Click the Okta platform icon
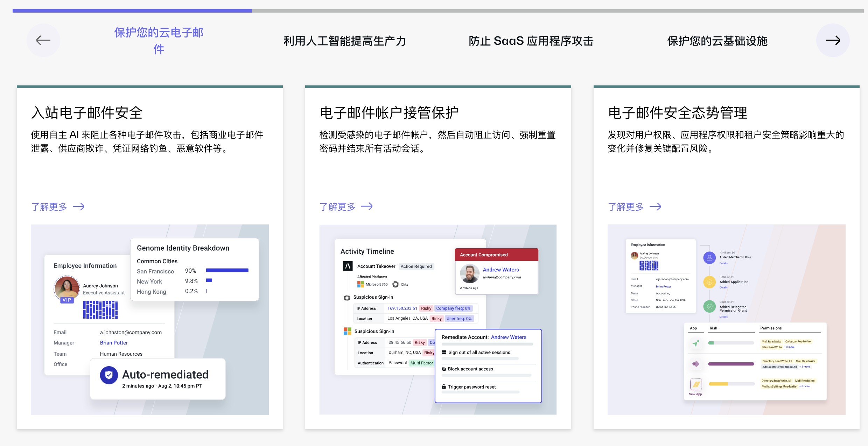 (395, 284)
